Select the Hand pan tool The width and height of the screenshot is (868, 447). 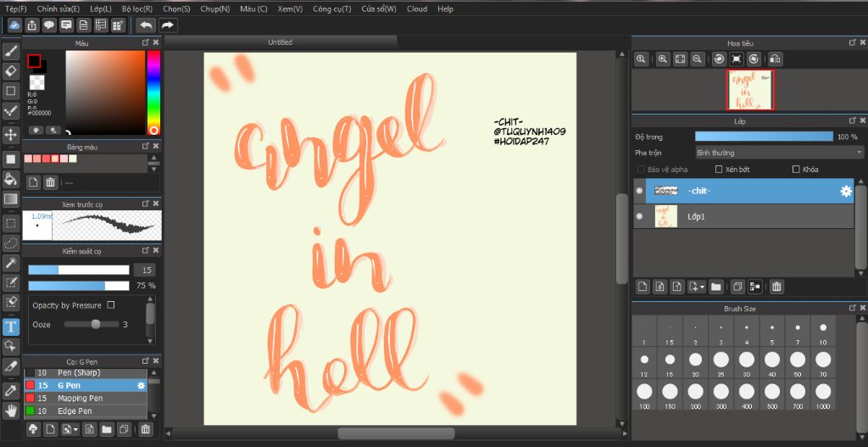[11, 411]
